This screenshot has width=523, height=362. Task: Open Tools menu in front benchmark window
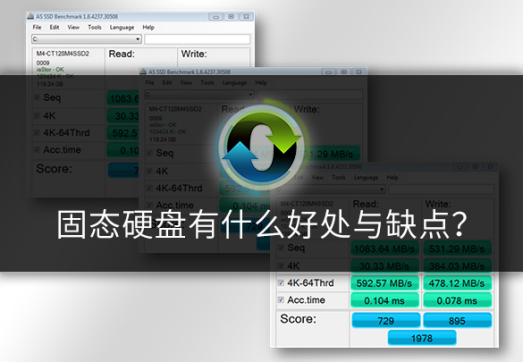point(339,177)
